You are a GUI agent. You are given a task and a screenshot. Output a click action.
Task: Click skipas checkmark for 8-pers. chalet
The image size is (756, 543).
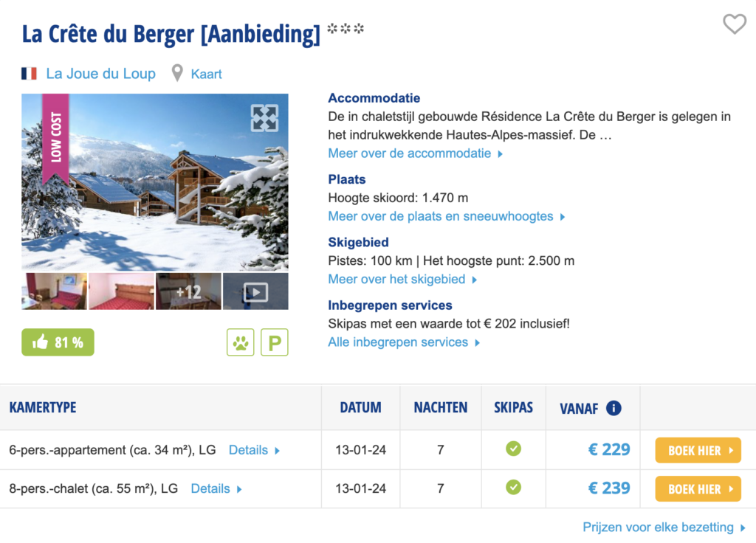tap(513, 488)
